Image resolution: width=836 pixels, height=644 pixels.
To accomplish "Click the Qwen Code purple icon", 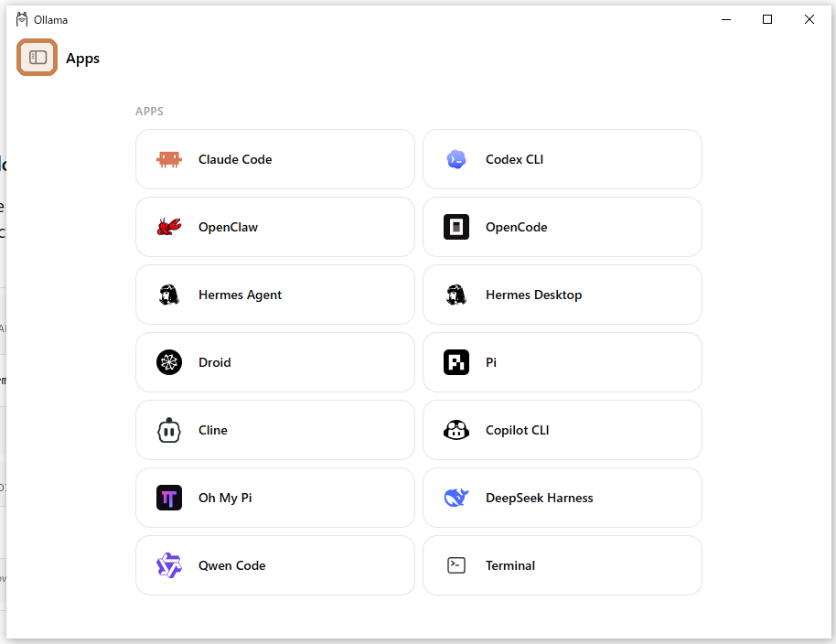I will coord(169,565).
